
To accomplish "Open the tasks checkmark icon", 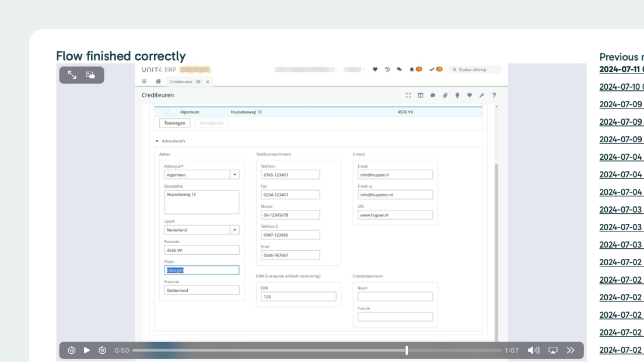I will pyautogui.click(x=432, y=69).
